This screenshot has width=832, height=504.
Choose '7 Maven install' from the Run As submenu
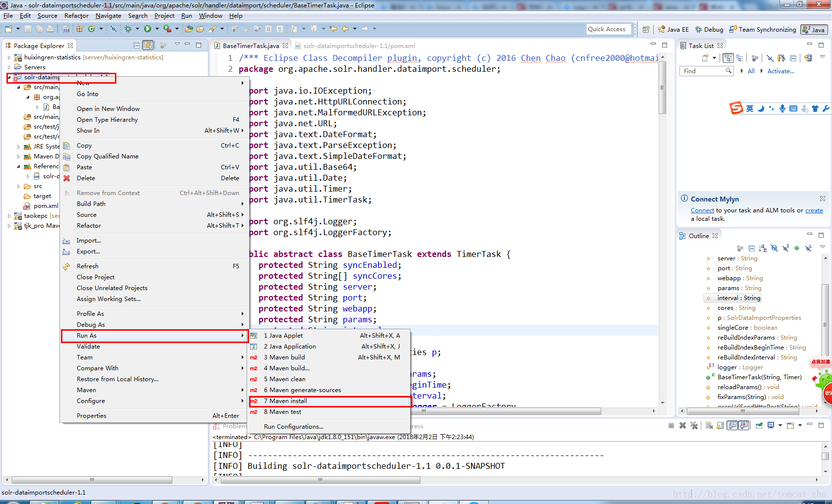330,401
